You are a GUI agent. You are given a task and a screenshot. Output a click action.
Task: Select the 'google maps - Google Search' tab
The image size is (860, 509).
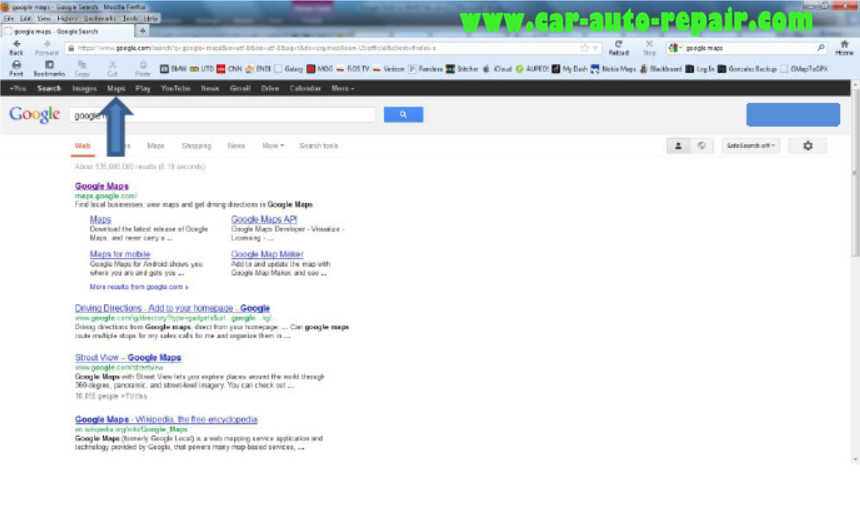[67, 31]
